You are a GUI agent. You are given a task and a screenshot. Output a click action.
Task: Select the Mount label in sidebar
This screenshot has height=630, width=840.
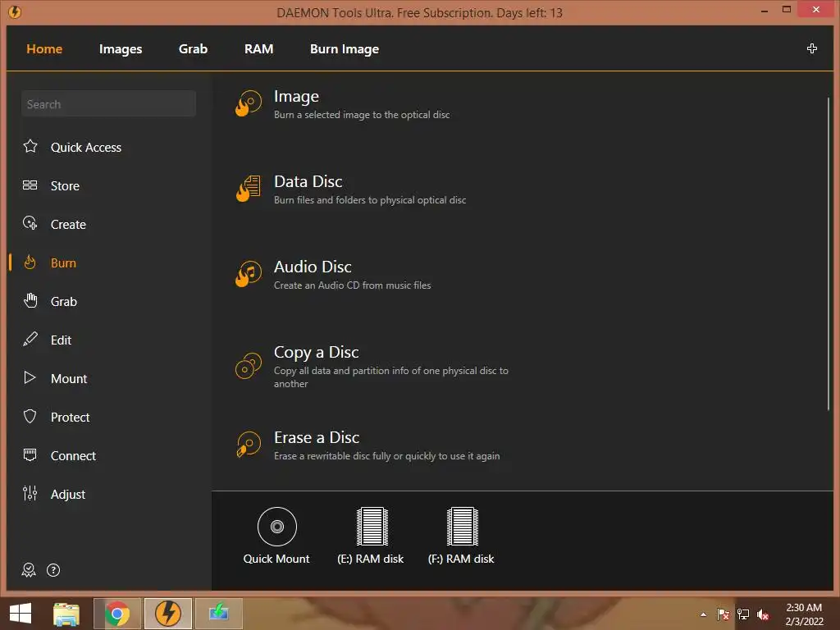[69, 379]
